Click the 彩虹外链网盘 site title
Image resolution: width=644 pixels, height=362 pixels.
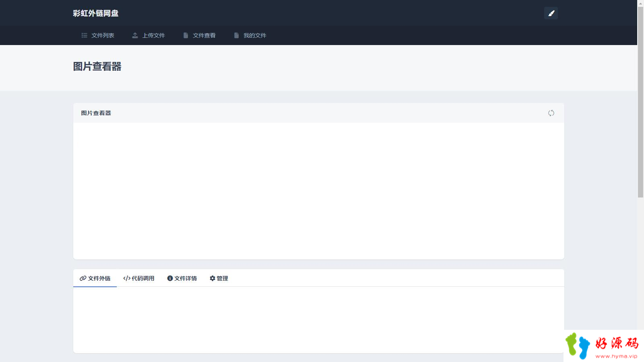[96, 13]
